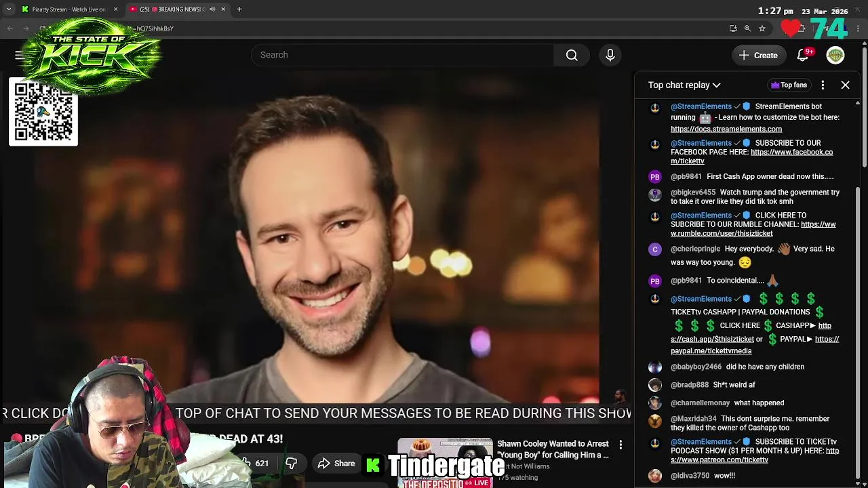
Task: Click @babyboy2466 username in chat
Action: pos(696,367)
